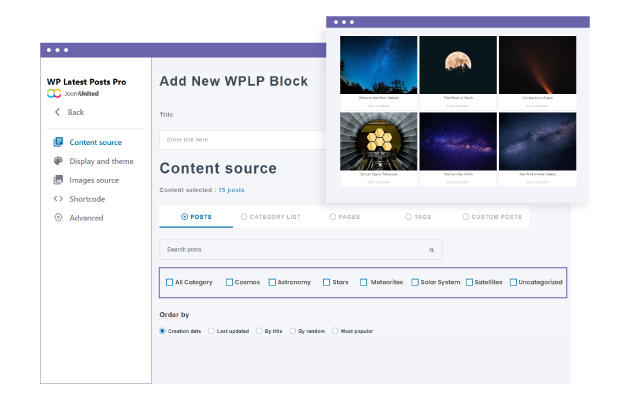Viewport: 630px width, 400px height.
Task: Click the Images source picture icon
Action: click(58, 180)
